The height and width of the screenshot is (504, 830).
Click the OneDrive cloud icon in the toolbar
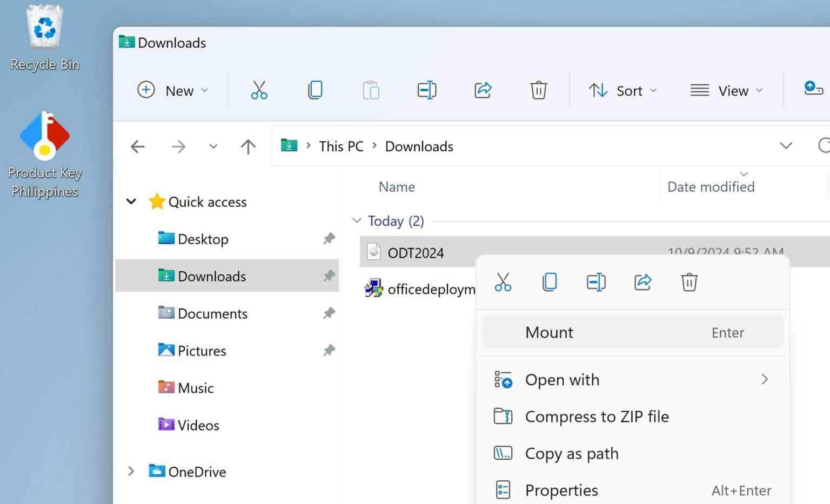(813, 88)
